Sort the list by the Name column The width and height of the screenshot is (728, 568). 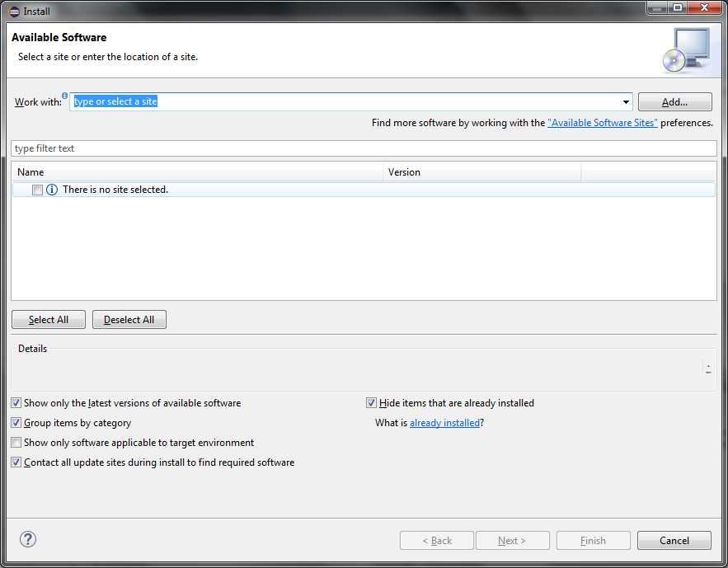pyautogui.click(x=195, y=171)
